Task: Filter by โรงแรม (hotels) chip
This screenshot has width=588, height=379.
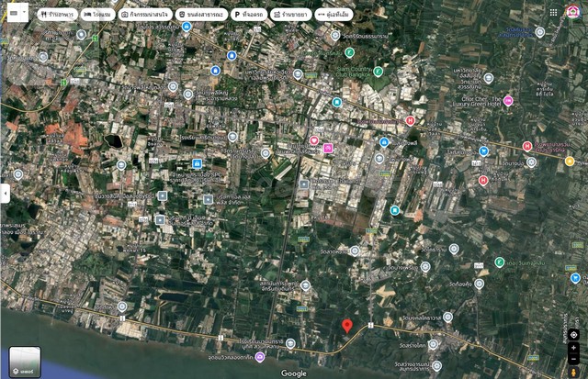Action: click(x=97, y=15)
